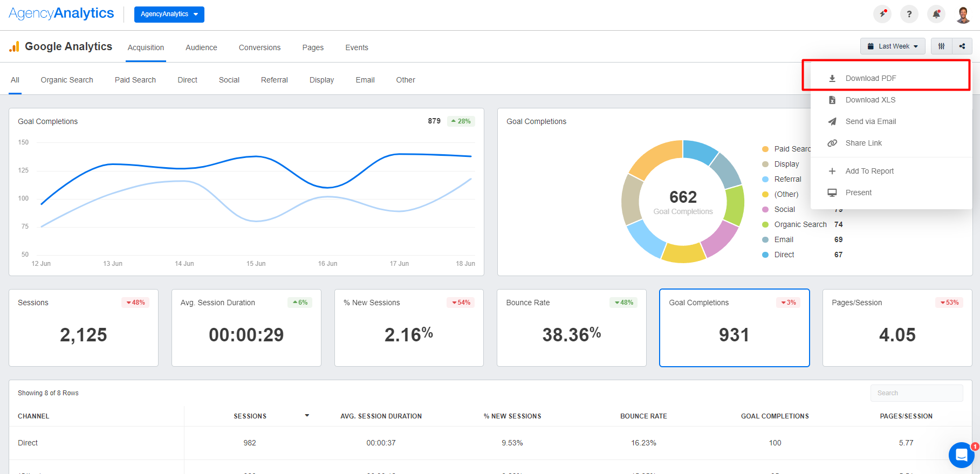Click the Download PDF arrow icon
This screenshot has width=980, height=474.
click(832, 78)
